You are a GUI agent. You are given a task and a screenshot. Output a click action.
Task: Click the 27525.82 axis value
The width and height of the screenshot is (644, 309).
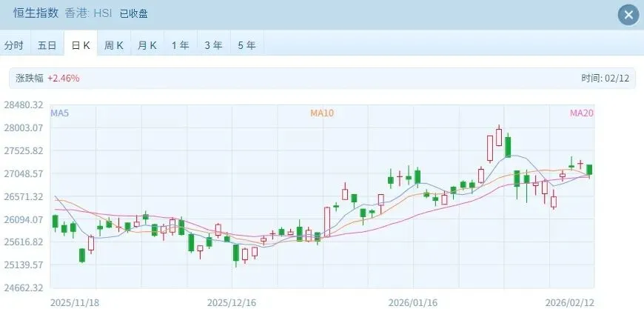(x=24, y=151)
